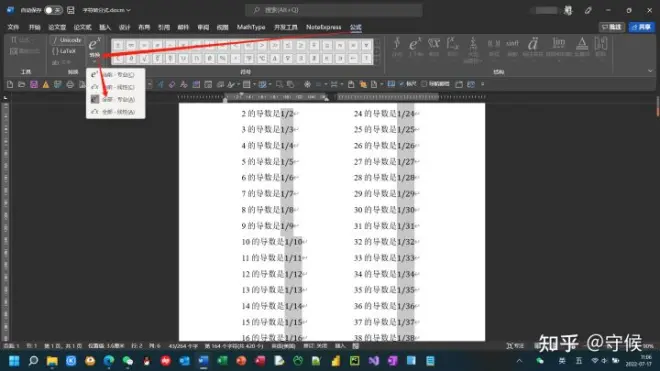Screen dimensions: 660x371
Task: Select the Unicode conversion format
Action: tap(67, 40)
